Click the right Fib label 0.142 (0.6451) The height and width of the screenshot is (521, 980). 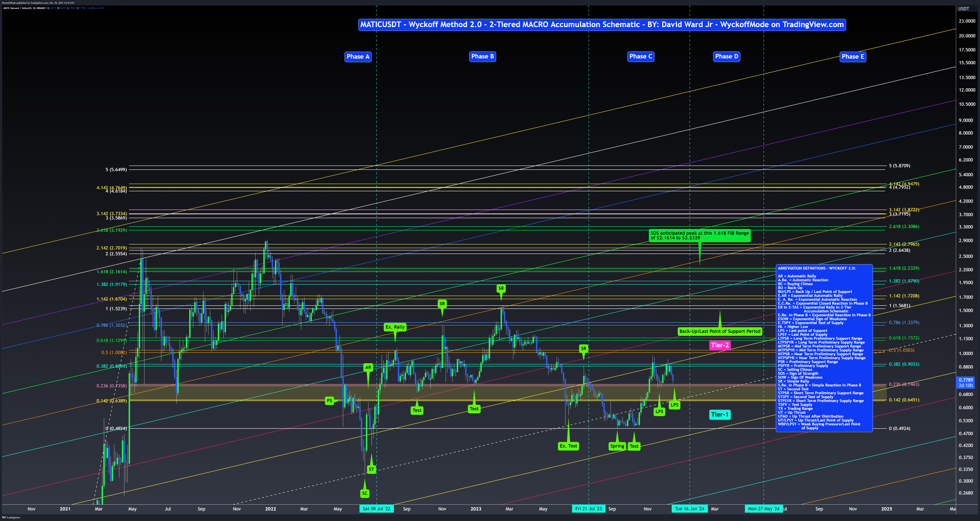click(x=904, y=400)
